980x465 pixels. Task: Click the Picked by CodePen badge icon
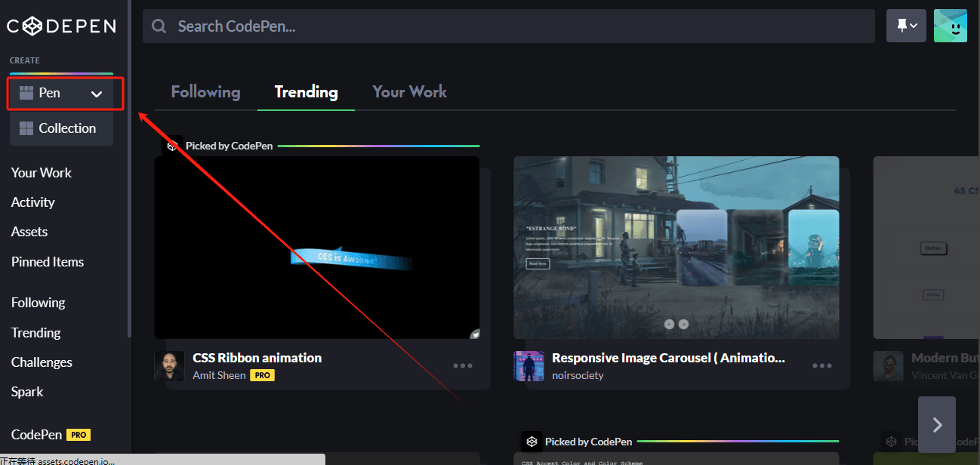click(x=173, y=145)
